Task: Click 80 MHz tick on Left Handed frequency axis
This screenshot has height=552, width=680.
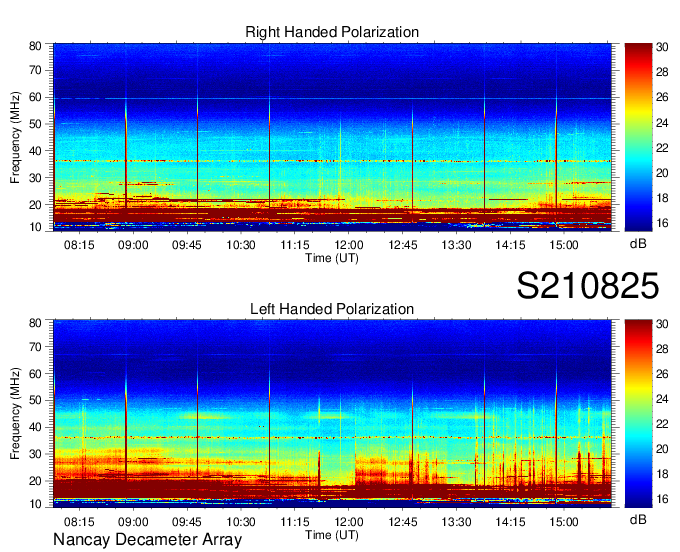Action: coord(35,322)
